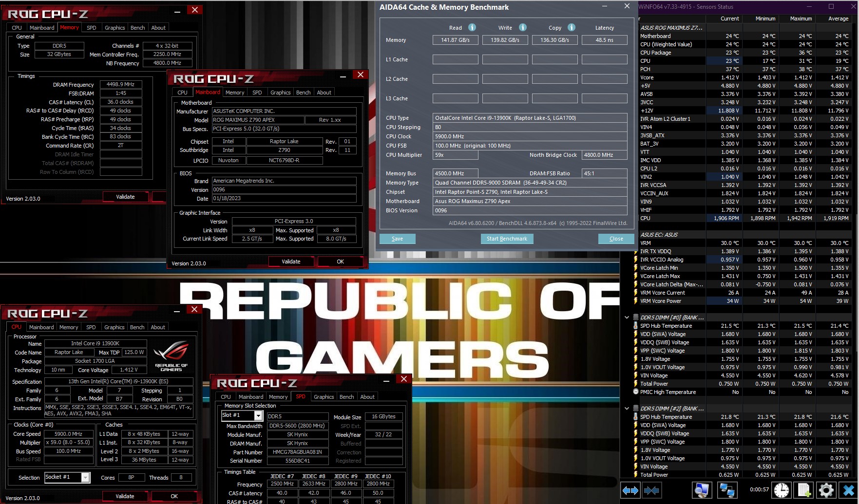Click the HWiNFO networked computers icon
The image size is (859, 504).
(x=727, y=490)
